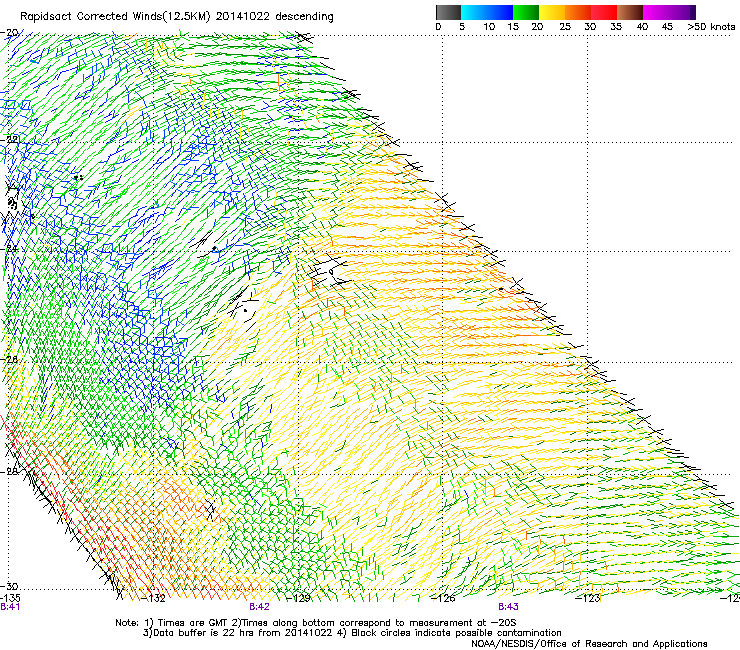Click the -24 latitude axis label

pyautogui.click(x=9, y=249)
